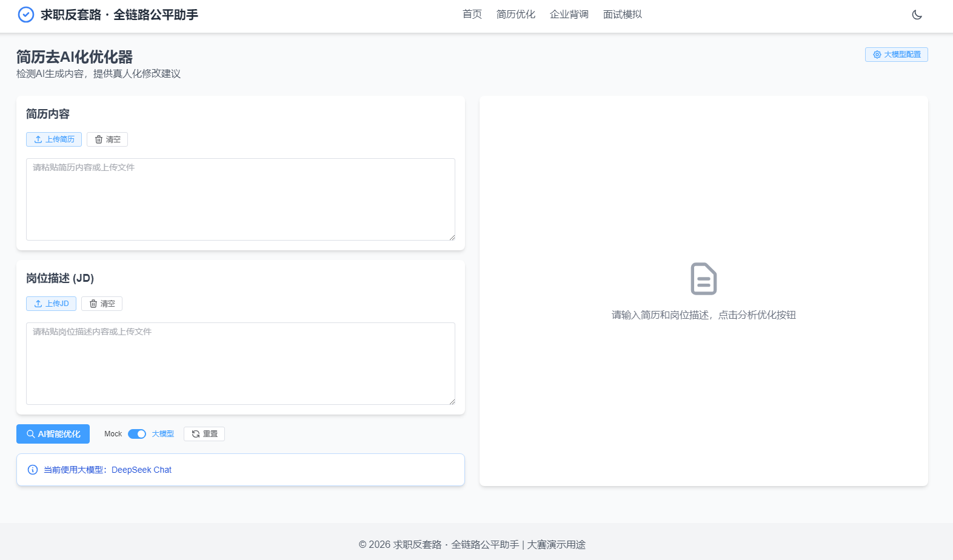
Task: Go to the 首页 nav item
Action: [x=472, y=15]
